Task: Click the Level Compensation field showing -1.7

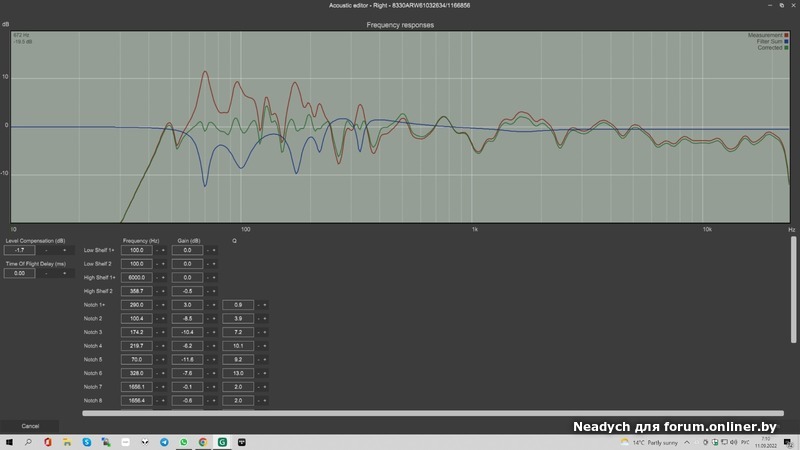Action: coord(19,251)
